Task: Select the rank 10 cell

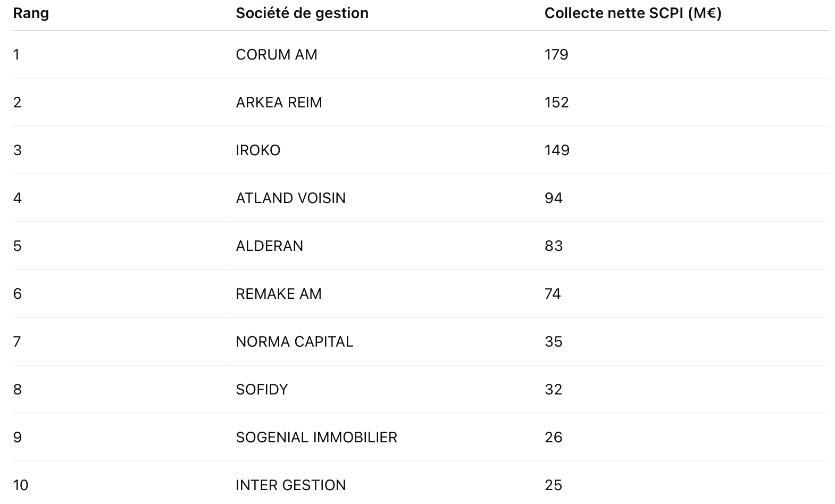Action: pyautogui.click(x=21, y=485)
